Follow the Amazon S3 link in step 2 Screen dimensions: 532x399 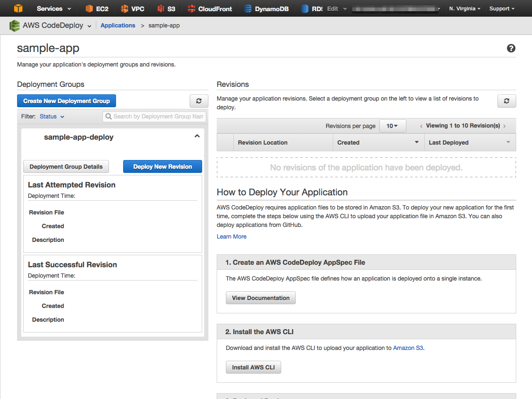pyautogui.click(x=408, y=348)
